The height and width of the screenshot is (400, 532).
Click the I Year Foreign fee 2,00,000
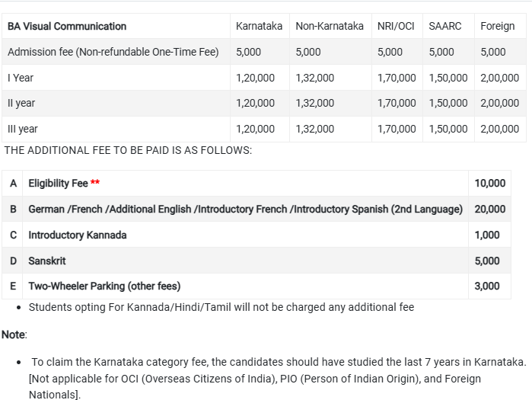click(x=500, y=78)
